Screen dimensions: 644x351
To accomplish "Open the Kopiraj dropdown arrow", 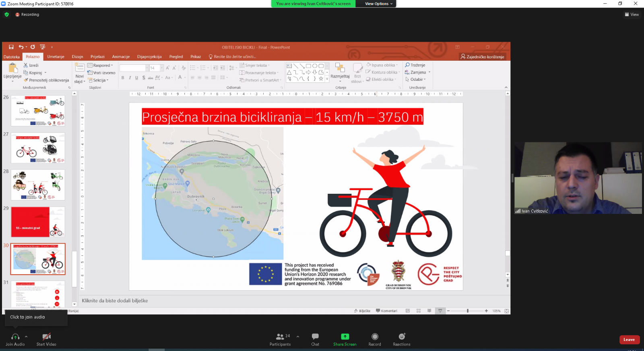I will tap(45, 73).
